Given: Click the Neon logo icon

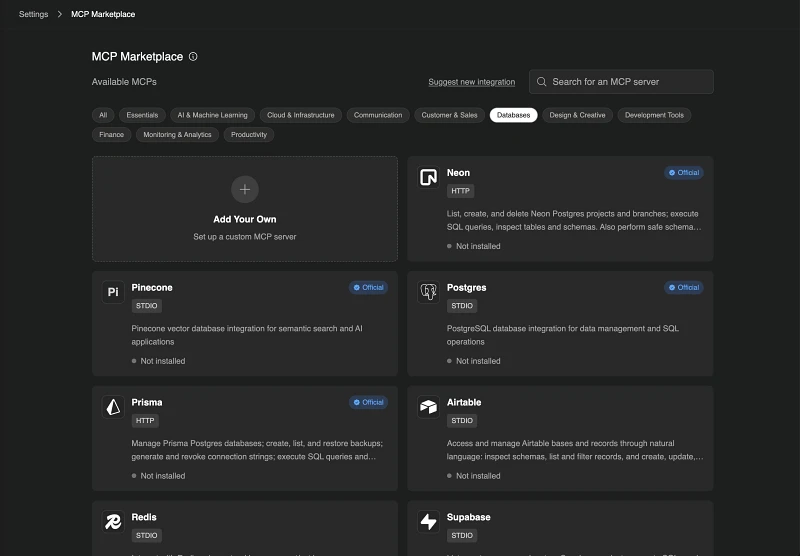Looking at the screenshot, I should pos(428,177).
